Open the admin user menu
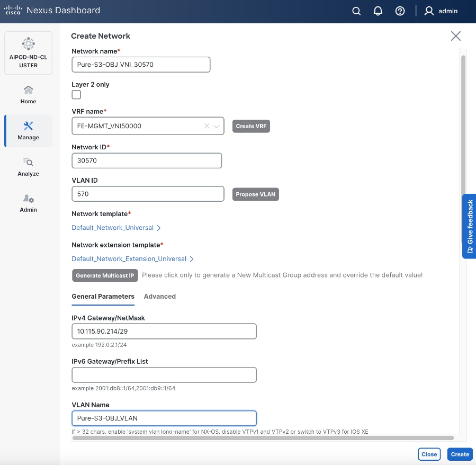This screenshot has height=465, width=476. click(441, 11)
